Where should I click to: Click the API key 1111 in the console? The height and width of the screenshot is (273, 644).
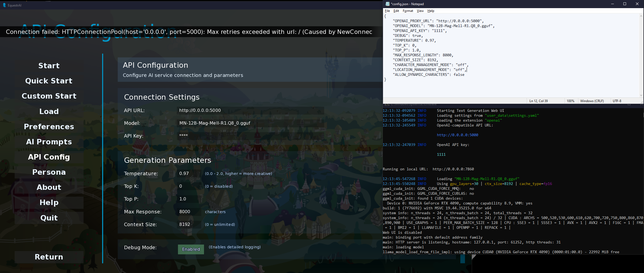pyautogui.click(x=441, y=155)
